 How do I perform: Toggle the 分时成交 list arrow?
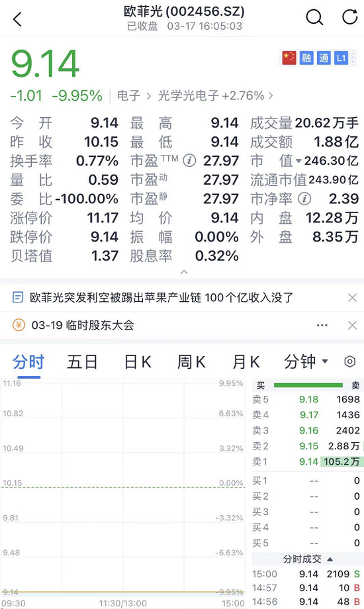click(330, 559)
